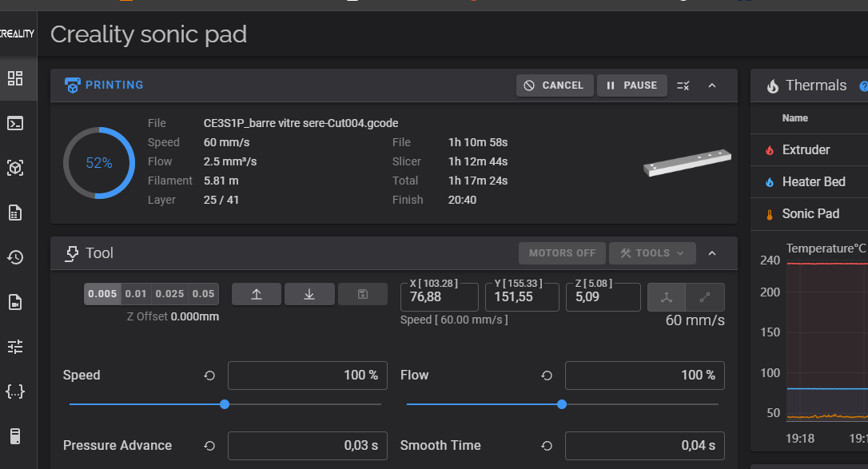Open the G-code viewer sidebar icon
The height and width of the screenshot is (469, 868).
[15, 168]
